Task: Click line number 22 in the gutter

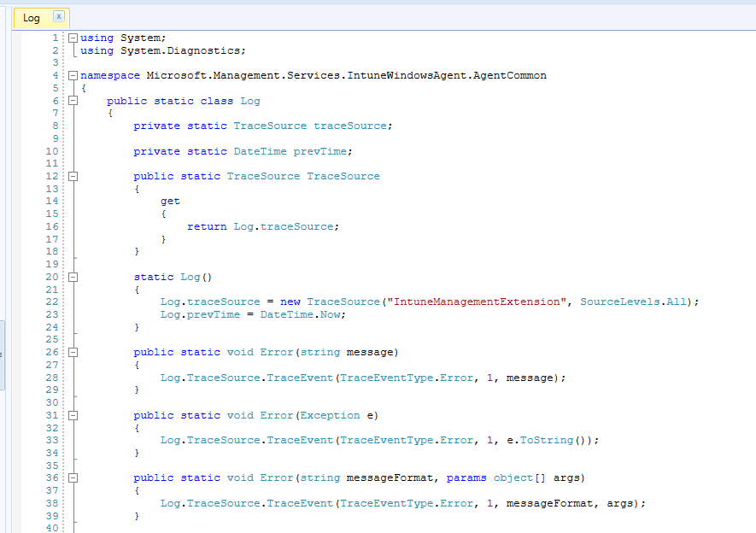Action: pos(52,302)
